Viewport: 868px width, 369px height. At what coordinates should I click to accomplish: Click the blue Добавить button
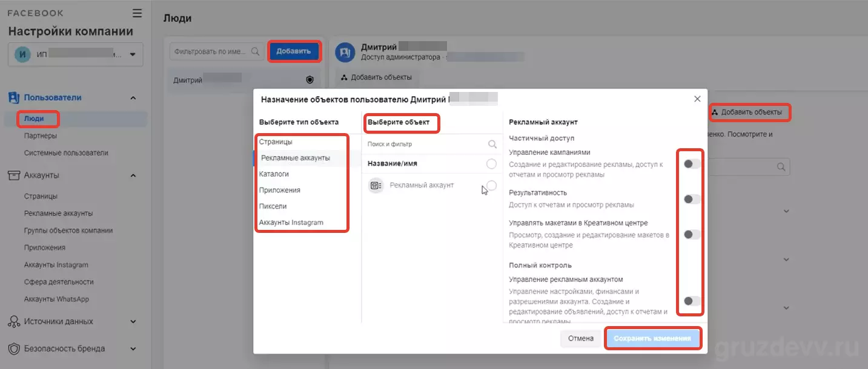(293, 51)
